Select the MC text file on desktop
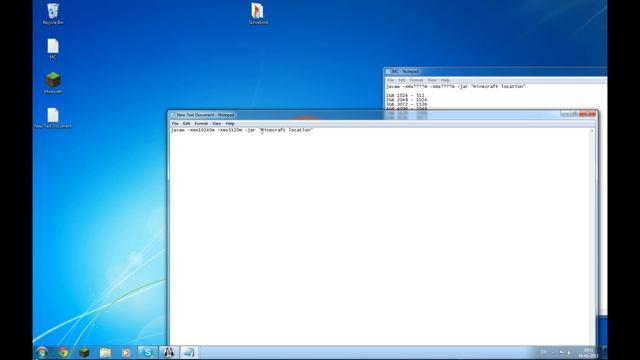 [x=53, y=49]
